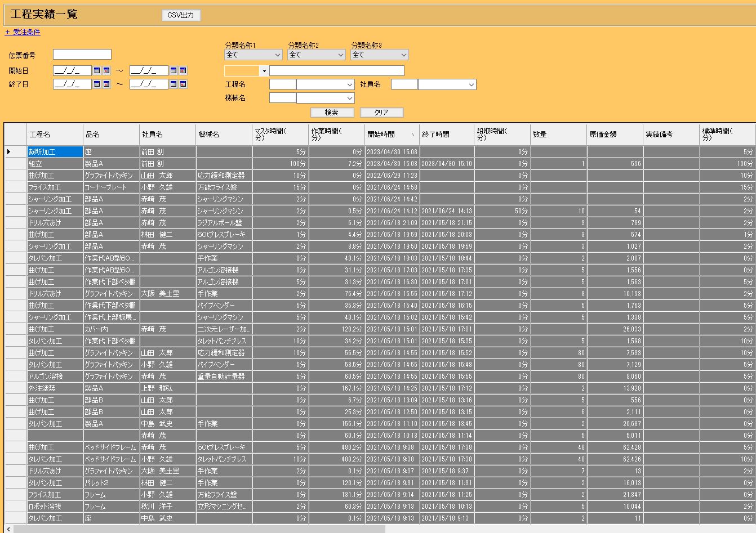Image resolution: width=756 pixels, height=533 pixels.
Task: Click the 作業時間(分) column header
Action: click(x=337, y=135)
